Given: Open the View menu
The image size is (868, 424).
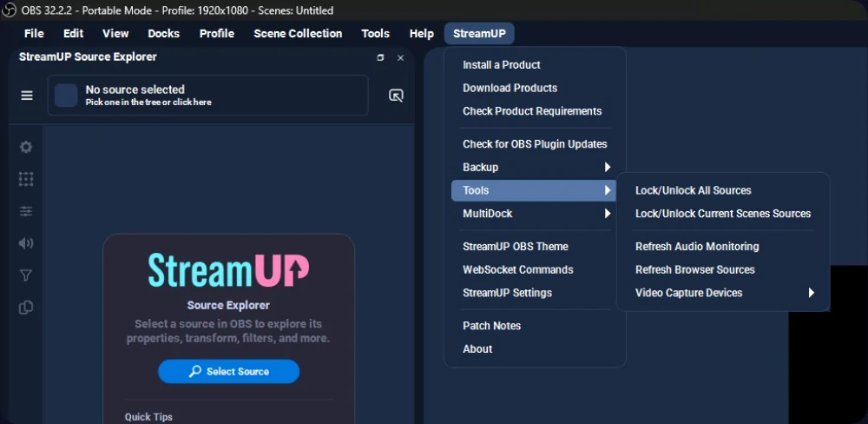Looking at the screenshot, I should [x=115, y=34].
